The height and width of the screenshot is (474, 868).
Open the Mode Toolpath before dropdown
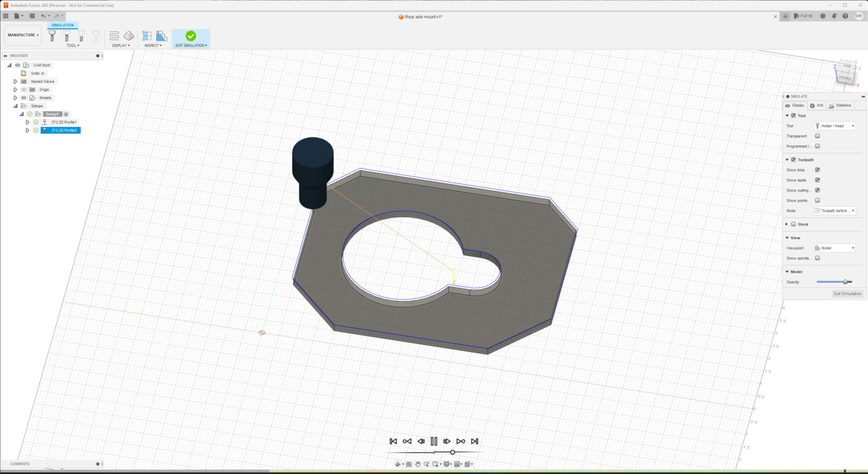(835, 211)
